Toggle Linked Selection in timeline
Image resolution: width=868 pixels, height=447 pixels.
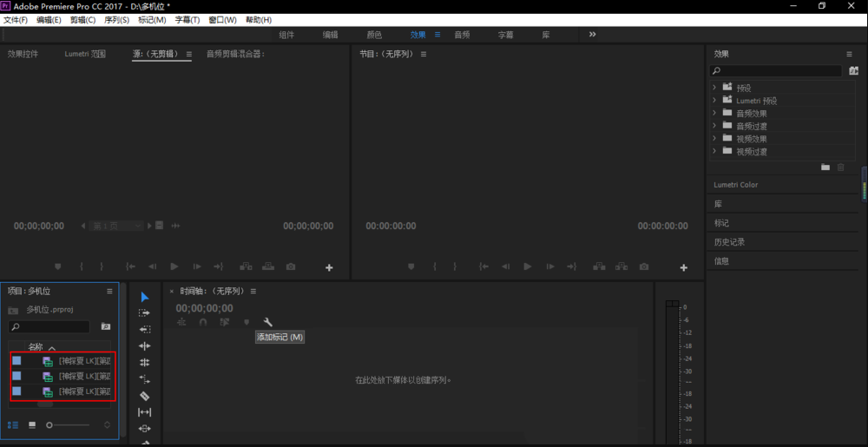tap(224, 322)
